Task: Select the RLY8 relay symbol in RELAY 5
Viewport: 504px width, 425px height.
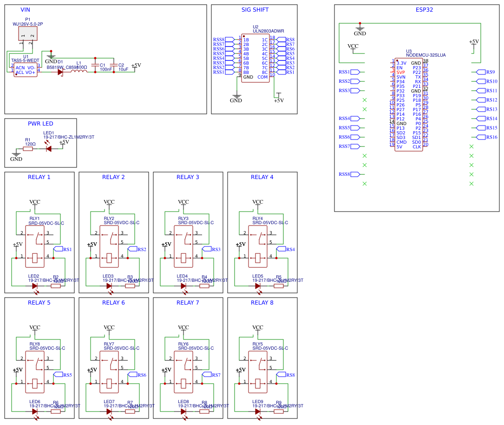Action: pyautogui.click(x=35, y=372)
